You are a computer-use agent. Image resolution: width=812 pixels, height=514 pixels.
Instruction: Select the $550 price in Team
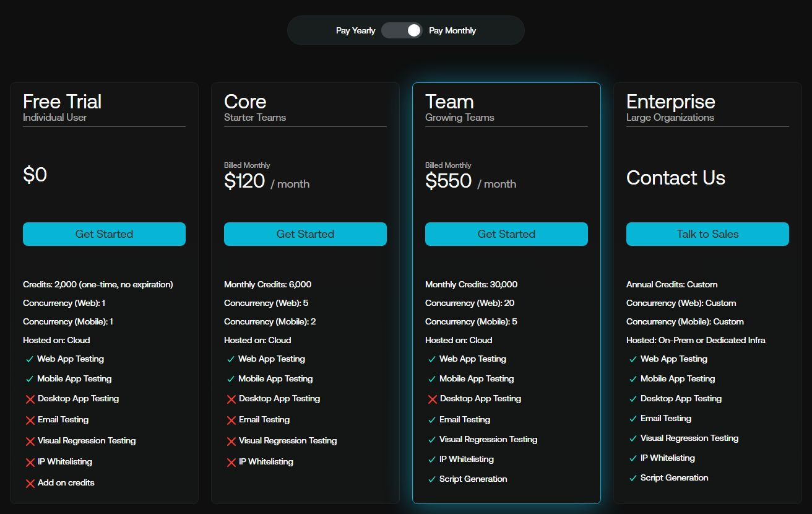point(448,181)
